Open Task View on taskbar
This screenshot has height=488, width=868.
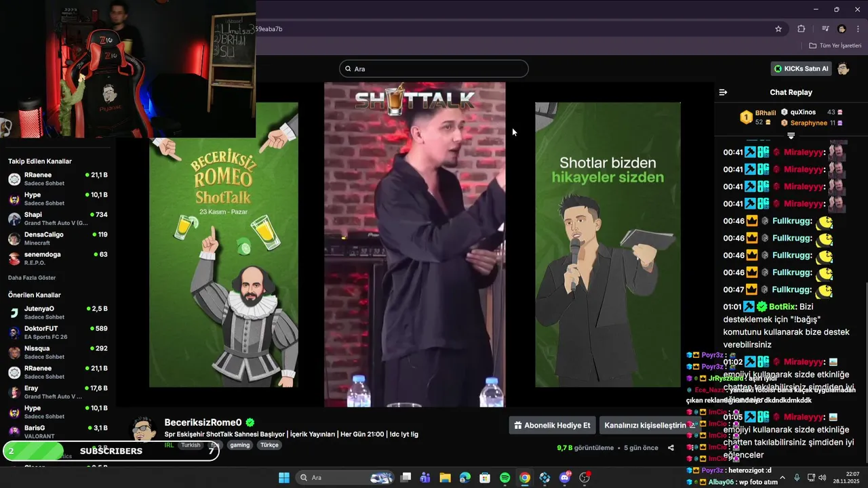406,478
